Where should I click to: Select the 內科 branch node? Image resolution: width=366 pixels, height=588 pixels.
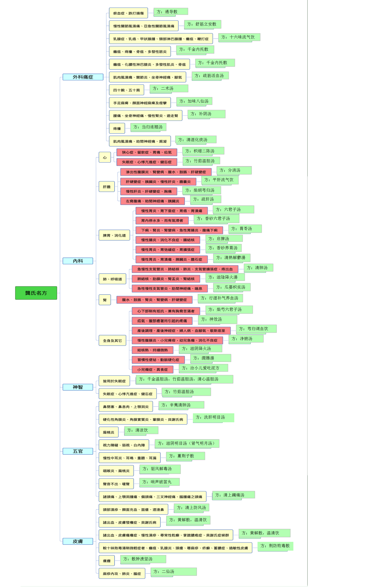click(78, 261)
